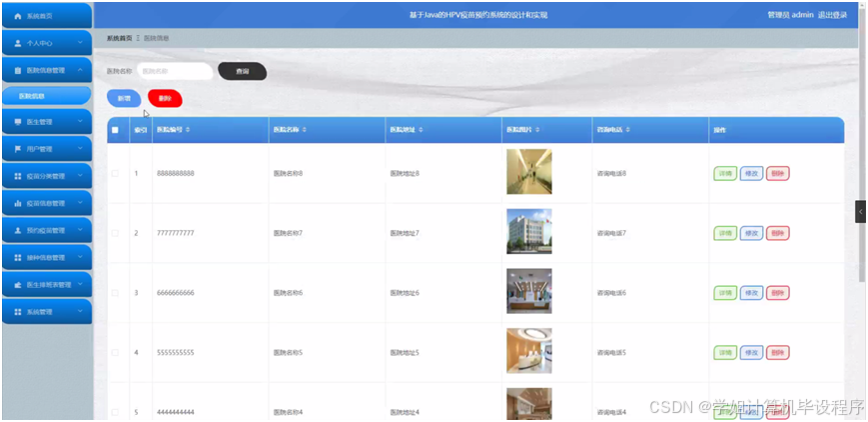Image resolution: width=868 pixels, height=422 pixels.
Task: Click the home icon beside 系统首页 in sidebar
Action: click(18, 17)
